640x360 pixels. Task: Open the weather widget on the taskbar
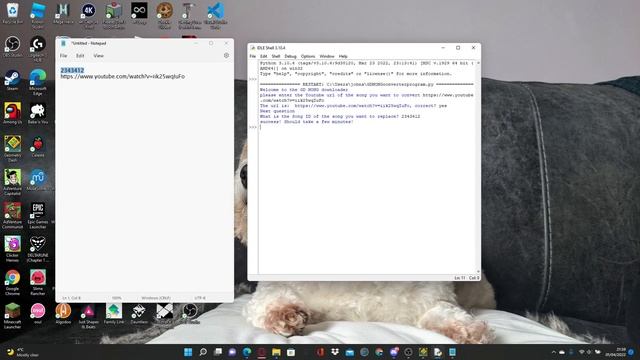click(22, 352)
